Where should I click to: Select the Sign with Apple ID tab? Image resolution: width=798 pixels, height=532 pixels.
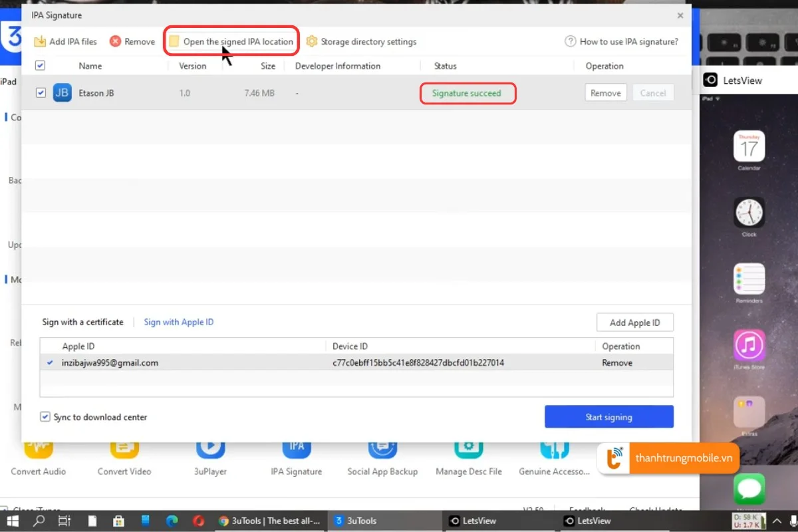[x=179, y=322]
